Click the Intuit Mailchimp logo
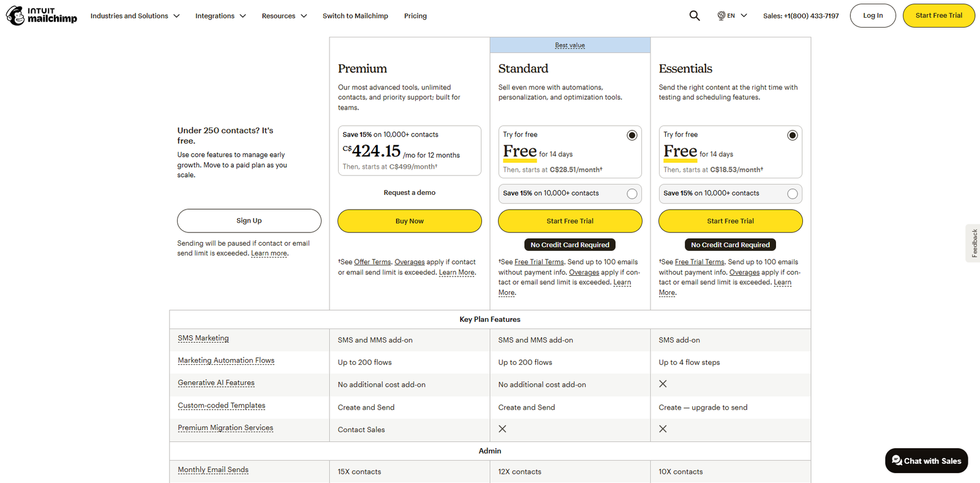Screen dimensions: 980x483 [42, 15]
